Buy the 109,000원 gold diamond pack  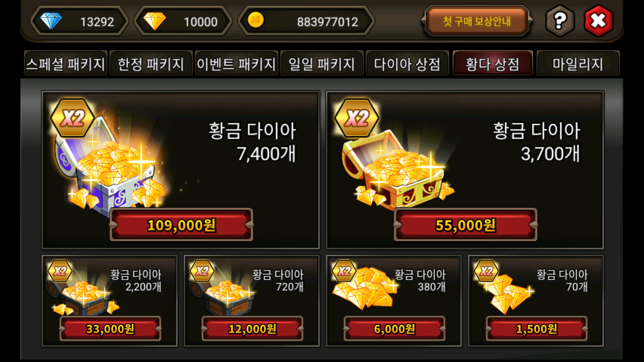[181, 225]
